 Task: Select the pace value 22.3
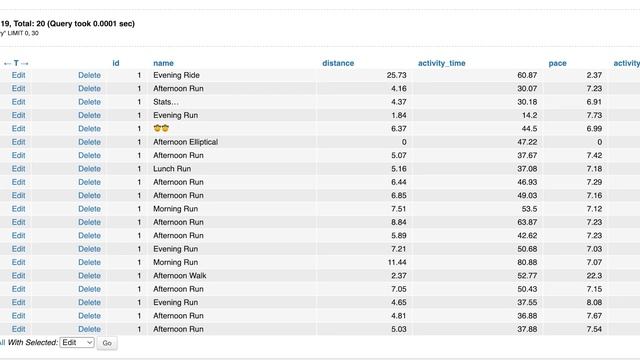point(594,276)
